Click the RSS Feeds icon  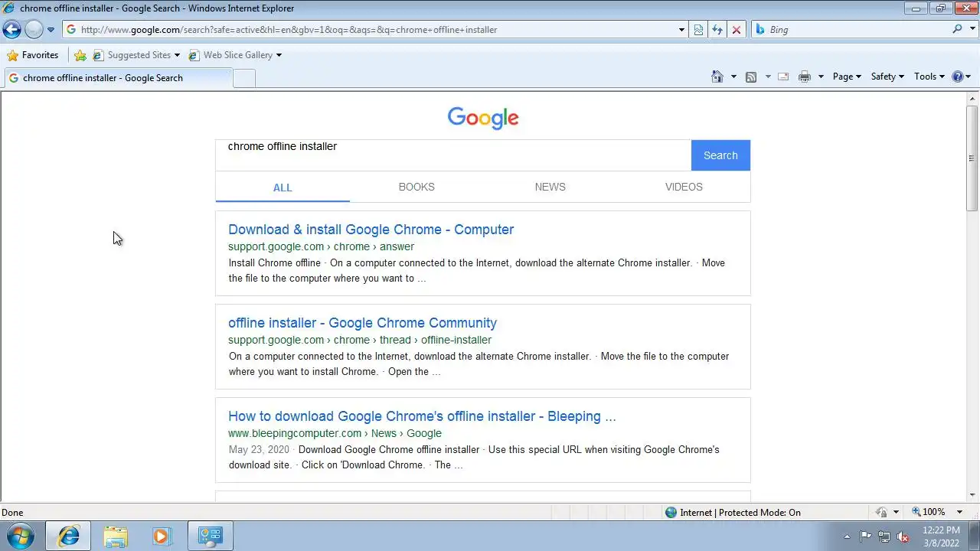pyautogui.click(x=751, y=77)
